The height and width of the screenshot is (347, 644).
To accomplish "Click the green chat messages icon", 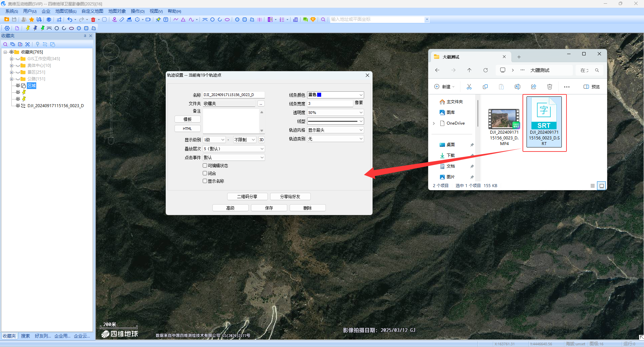I will (x=305, y=19).
